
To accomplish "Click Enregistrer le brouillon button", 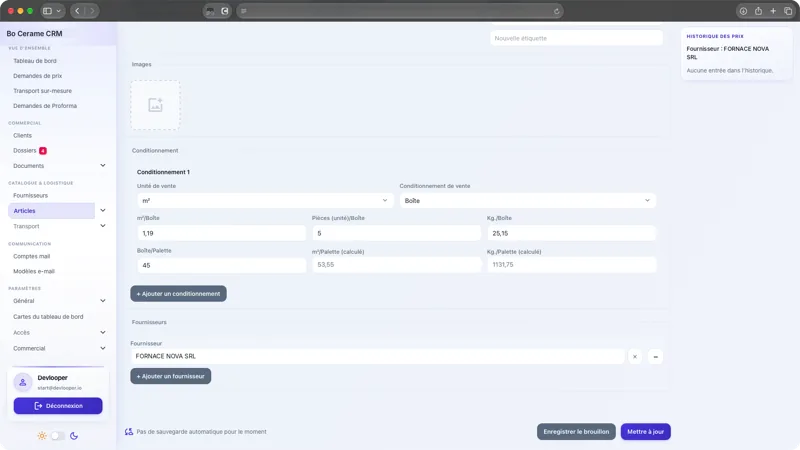I will tap(576, 432).
